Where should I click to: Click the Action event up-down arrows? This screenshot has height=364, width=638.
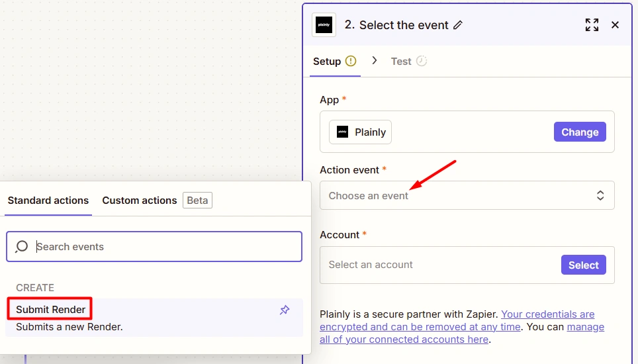tap(600, 196)
